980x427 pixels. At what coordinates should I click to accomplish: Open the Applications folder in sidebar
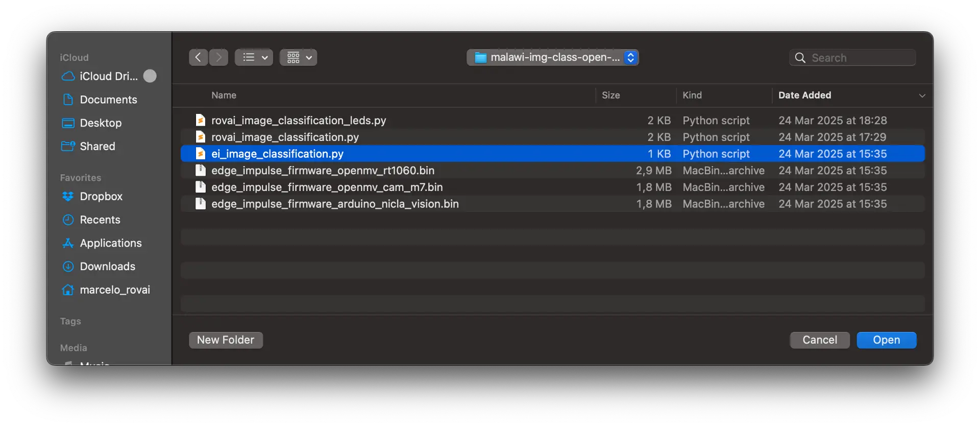[x=111, y=244]
